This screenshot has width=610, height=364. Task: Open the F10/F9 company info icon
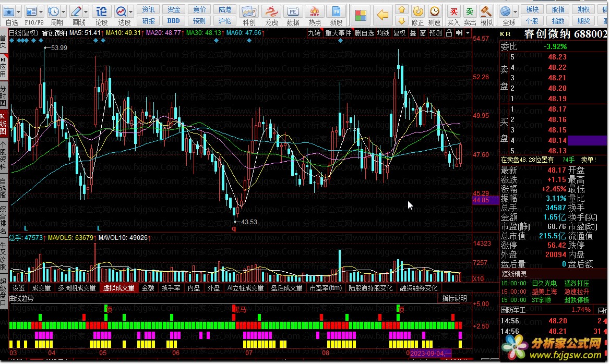(31, 11)
